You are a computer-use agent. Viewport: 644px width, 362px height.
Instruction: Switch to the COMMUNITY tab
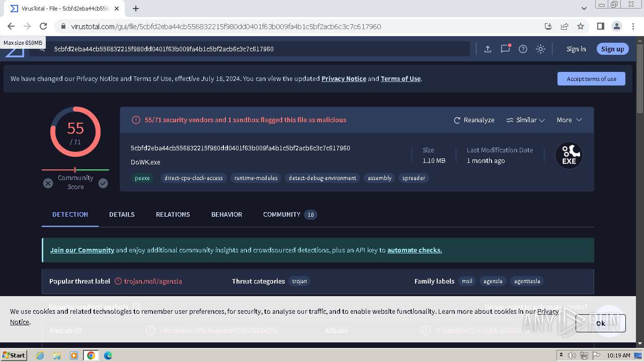click(290, 214)
